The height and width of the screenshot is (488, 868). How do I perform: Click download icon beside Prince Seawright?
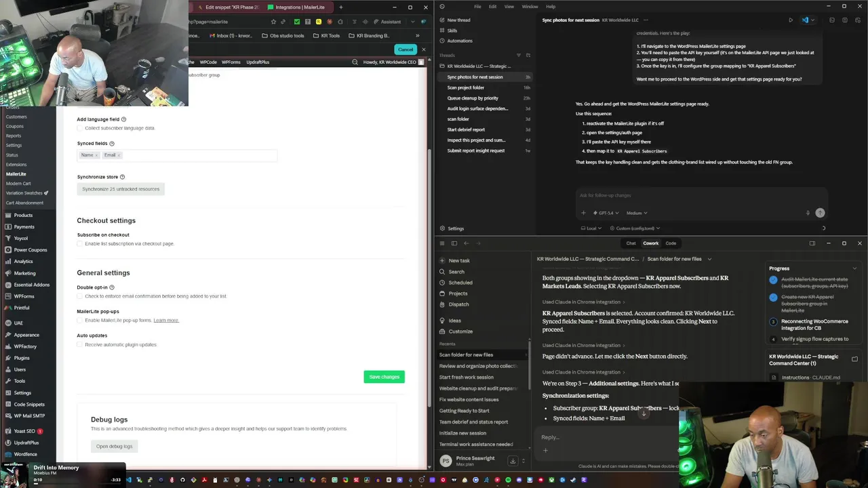(513, 461)
